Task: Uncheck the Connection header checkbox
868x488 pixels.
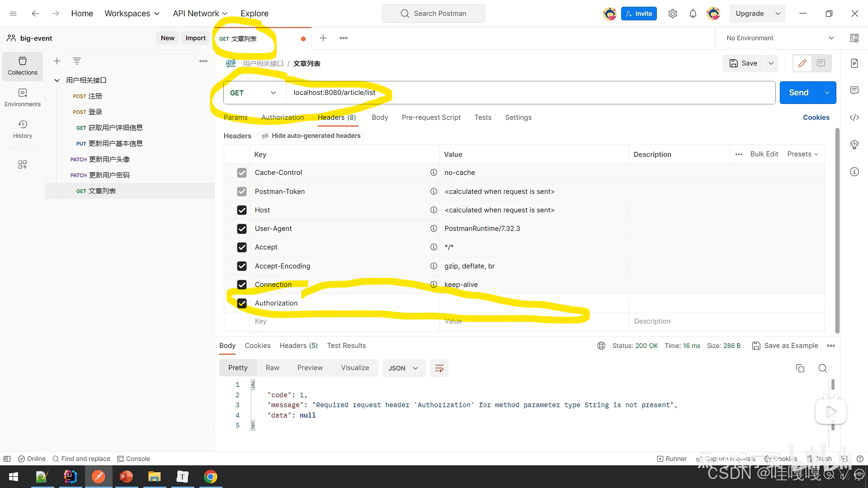Action: (242, 285)
